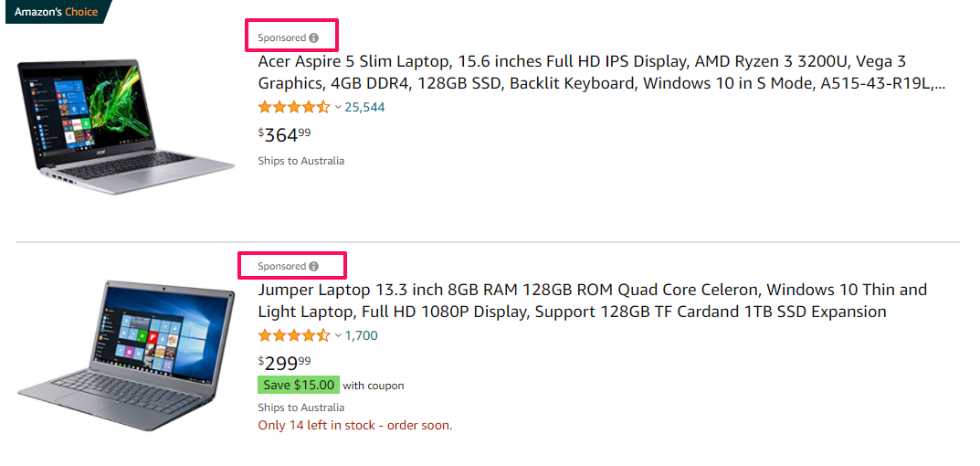Click the Acer laptop product image
The height and width of the screenshot is (466, 980).
(x=126, y=127)
